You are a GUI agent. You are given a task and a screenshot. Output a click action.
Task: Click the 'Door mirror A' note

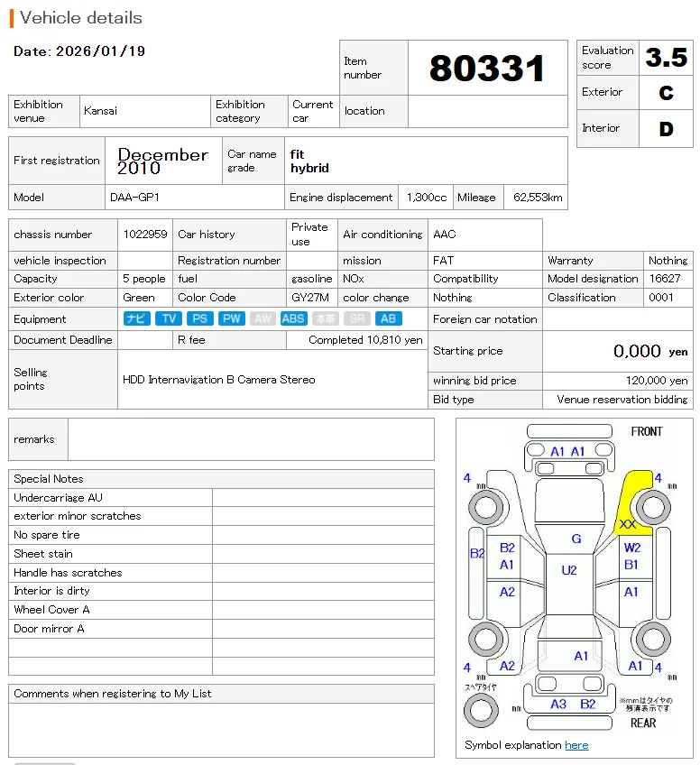(49, 629)
